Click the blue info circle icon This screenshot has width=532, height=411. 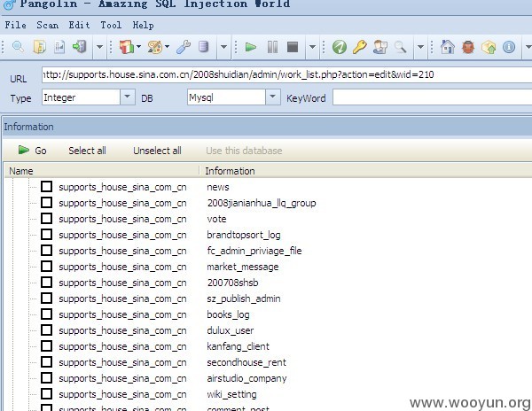509,47
